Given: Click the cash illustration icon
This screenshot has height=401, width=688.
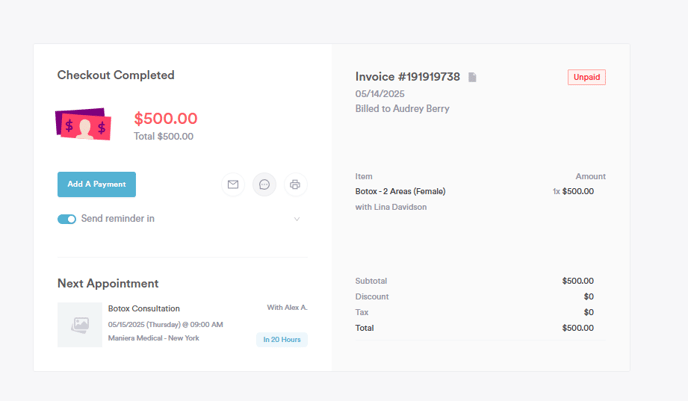Looking at the screenshot, I should point(83,124).
